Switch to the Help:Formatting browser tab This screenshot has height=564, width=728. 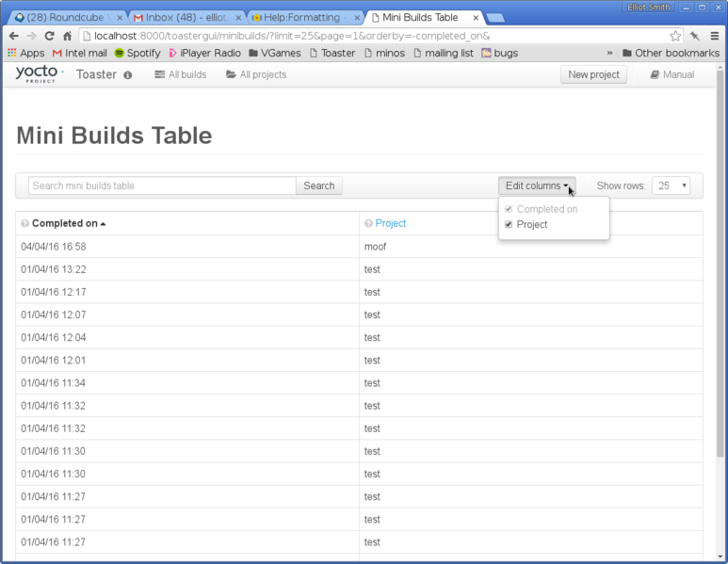coord(301,18)
